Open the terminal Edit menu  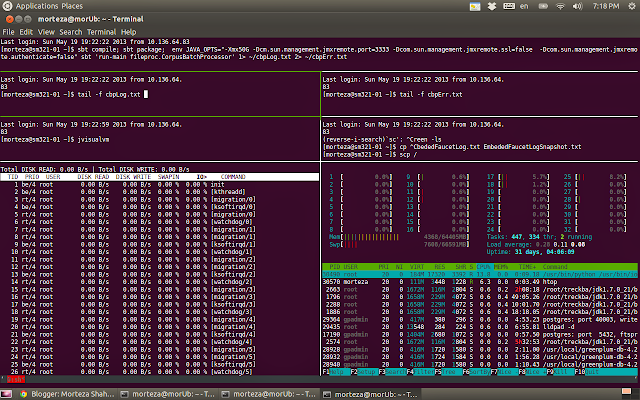(x=26, y=32)
